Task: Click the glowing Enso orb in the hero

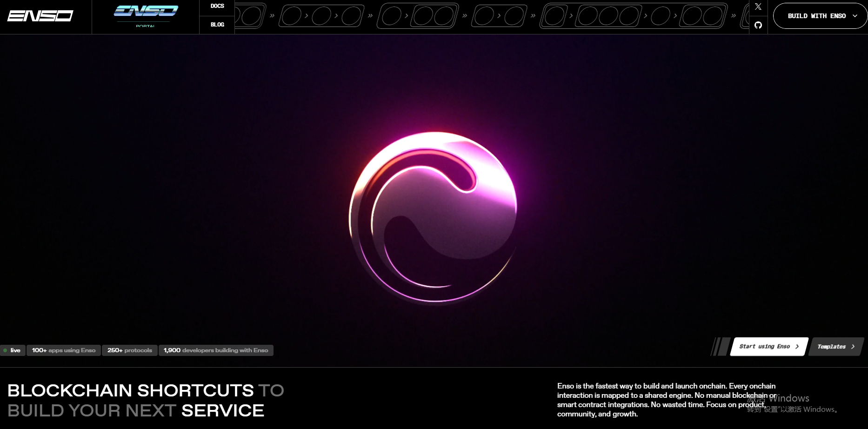Action: (x=433, y=217)
